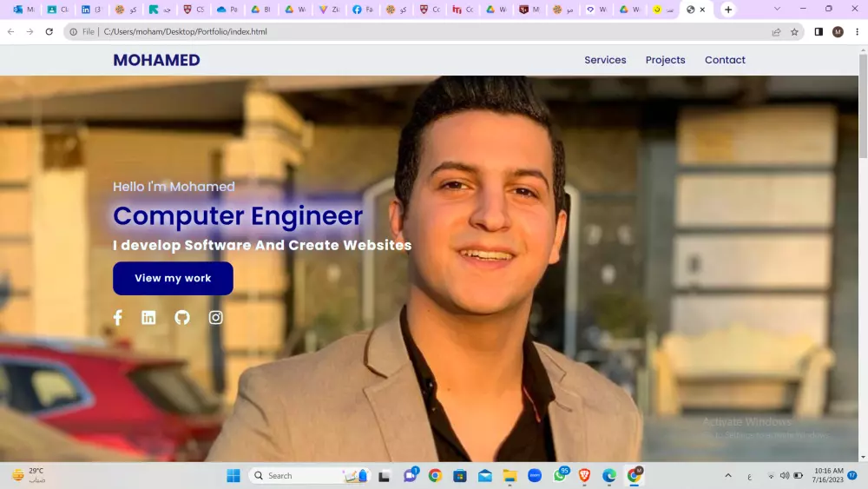The height and width of the screenshot is (489, 868).
Task: Launch Microsoft Edge from the taskbar
Action: 609,476
